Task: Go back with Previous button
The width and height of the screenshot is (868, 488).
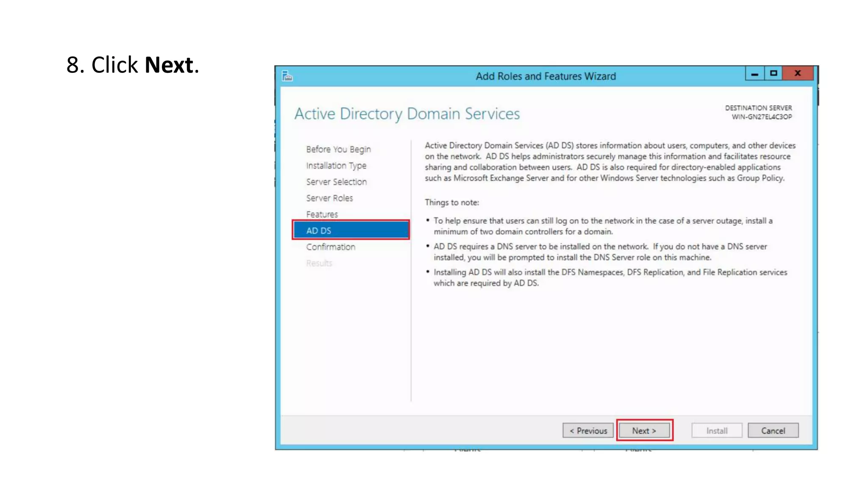Action: coord(588,430)
